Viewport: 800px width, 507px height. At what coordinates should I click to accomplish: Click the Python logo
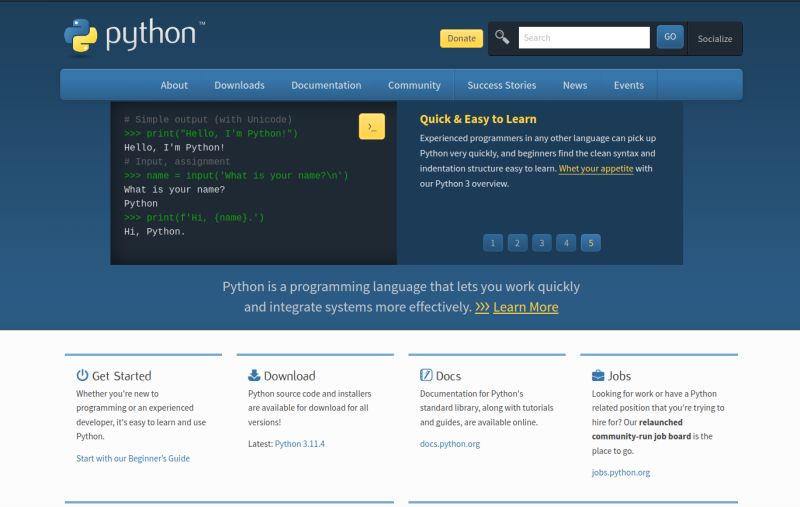point(134,36)
